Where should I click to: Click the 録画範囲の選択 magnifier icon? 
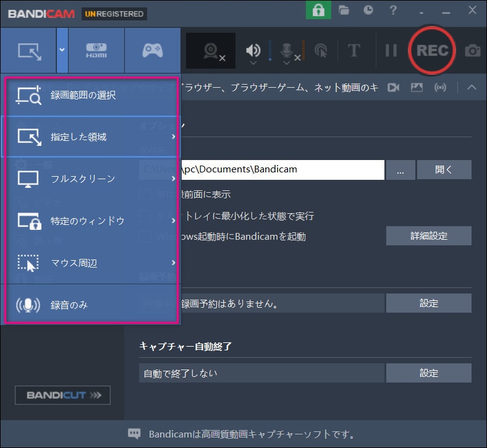coord(28,95)
